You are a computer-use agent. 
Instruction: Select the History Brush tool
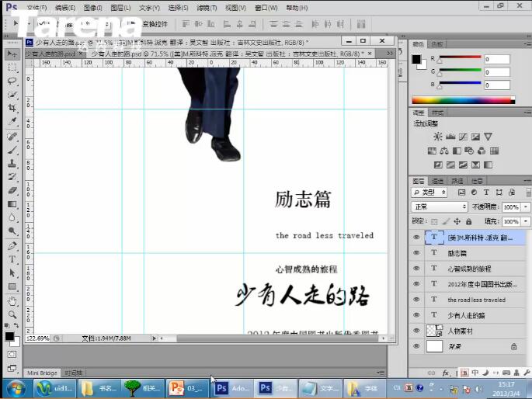(x=12, y=177)
